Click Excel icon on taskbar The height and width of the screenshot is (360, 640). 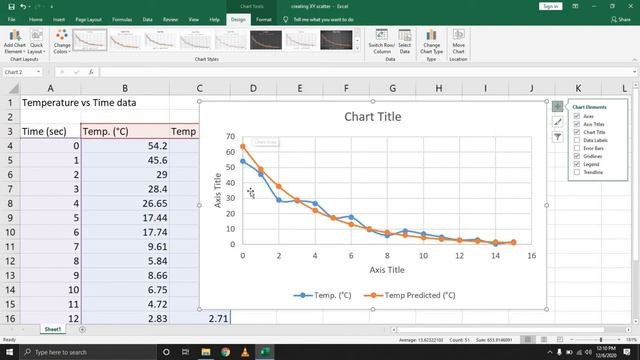coord(265,352)
